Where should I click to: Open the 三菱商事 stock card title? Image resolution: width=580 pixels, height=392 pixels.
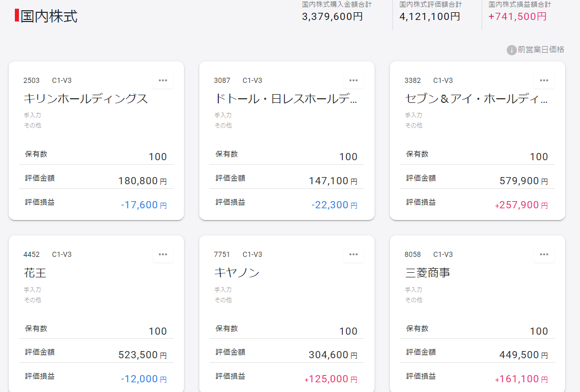tap(428, 273)
